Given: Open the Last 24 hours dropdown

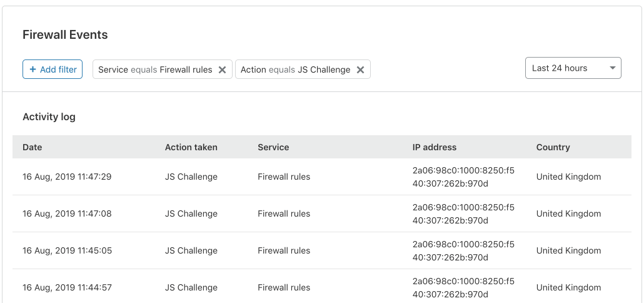Looking at the screenshot, I should click(x=573, y=68).
